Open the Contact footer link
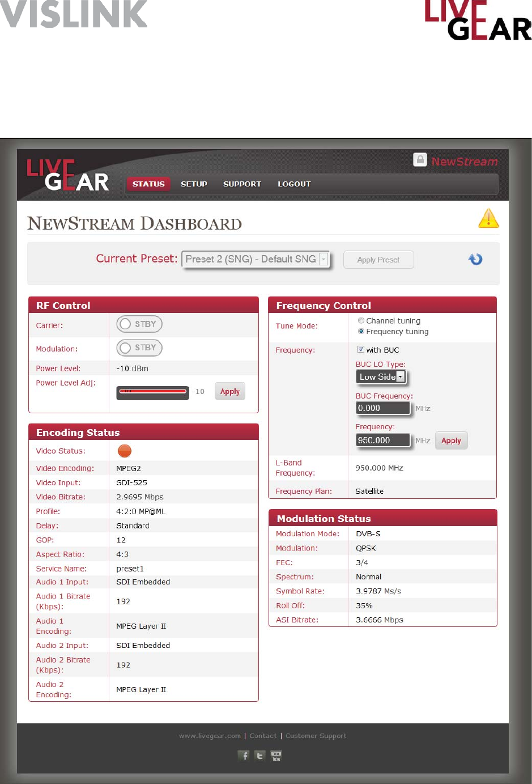 tap(263, 736)
